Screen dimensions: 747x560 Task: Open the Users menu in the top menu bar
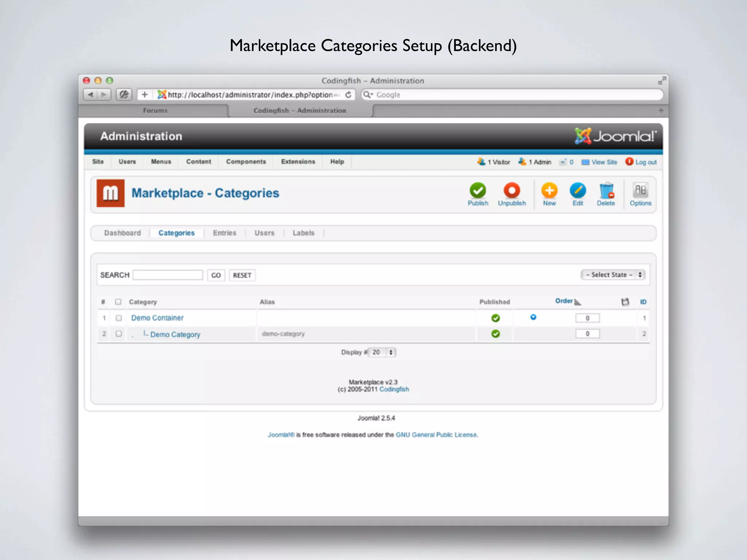click(x=127, y=162)
